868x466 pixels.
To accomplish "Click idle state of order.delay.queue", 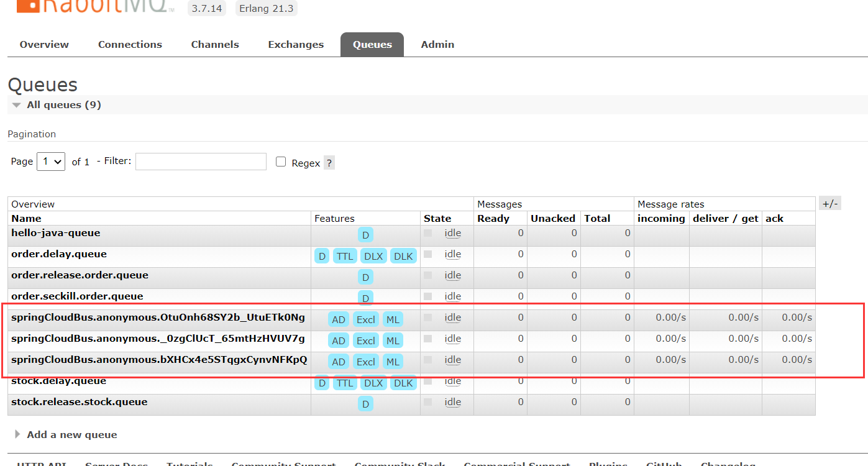I will 452,254.
